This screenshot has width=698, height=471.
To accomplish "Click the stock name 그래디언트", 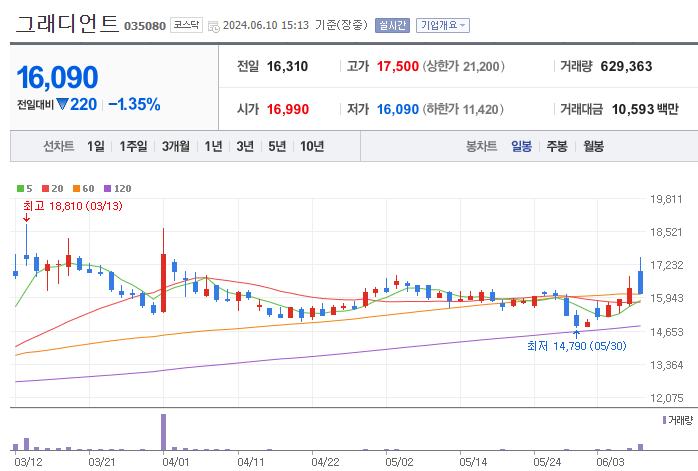I will coord(67,23).
